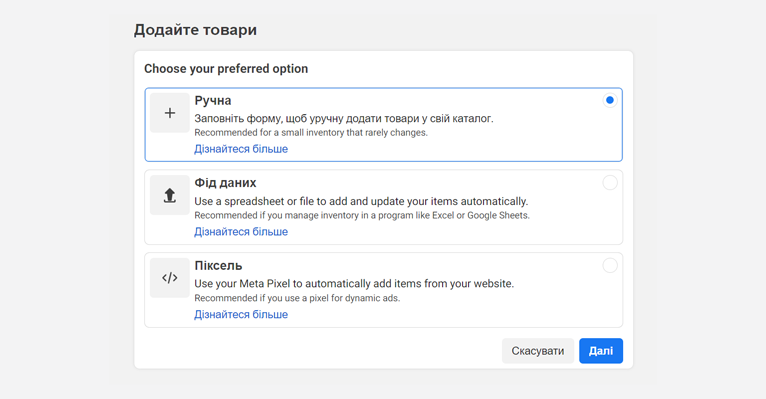Click the 'Use your Meta Pixel' description

pos(354,284)
